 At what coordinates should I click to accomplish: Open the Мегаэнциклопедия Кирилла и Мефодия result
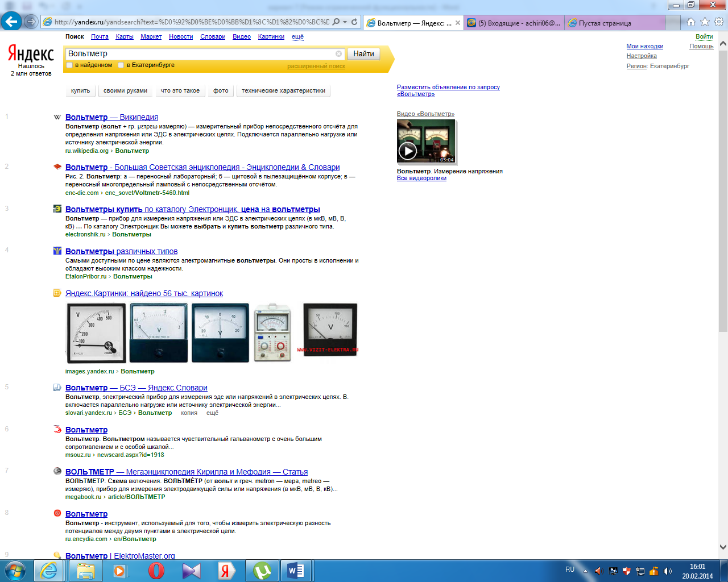187,472
